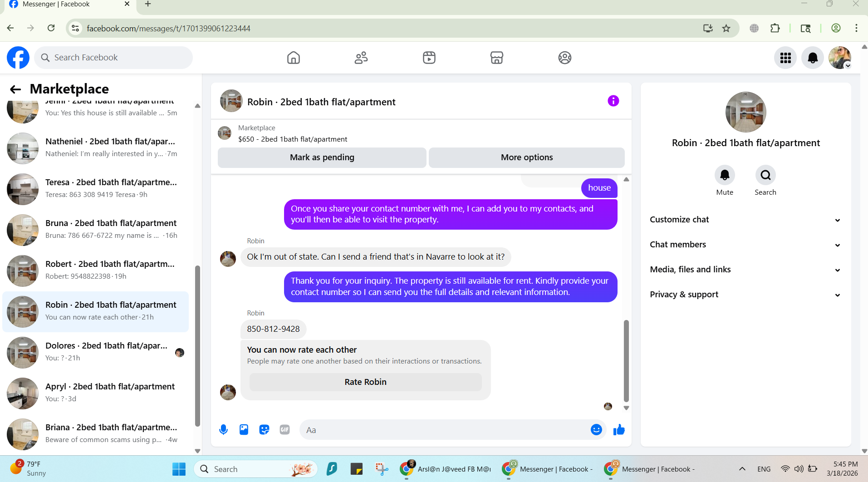Click the Search Facebook field
Image resolution: width=868 pixels, height=482 pixels.
coord(113,58)
